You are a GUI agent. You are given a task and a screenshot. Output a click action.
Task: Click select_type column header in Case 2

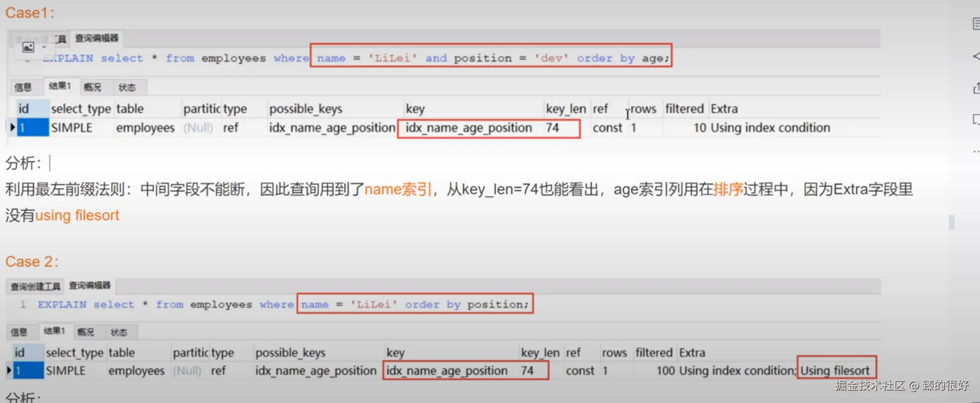tap(74, 352)
